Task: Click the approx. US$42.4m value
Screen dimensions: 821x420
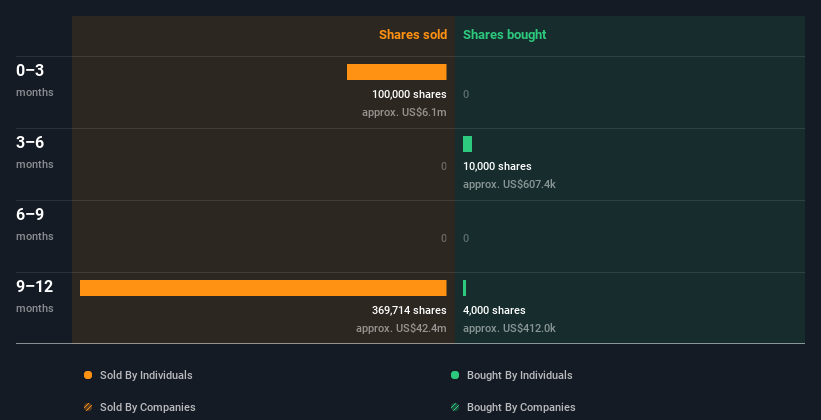Action: pyautogui.click(x=401, y=328)
